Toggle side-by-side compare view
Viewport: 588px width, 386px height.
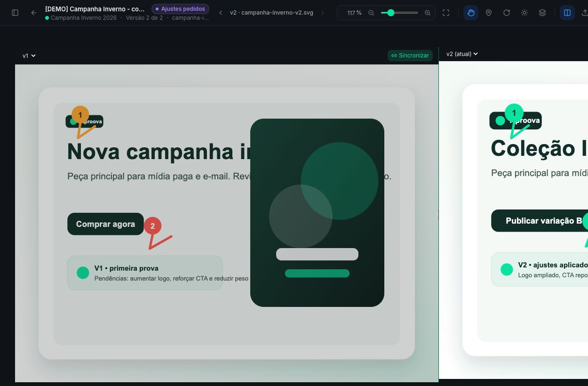[x=567, y=13]
